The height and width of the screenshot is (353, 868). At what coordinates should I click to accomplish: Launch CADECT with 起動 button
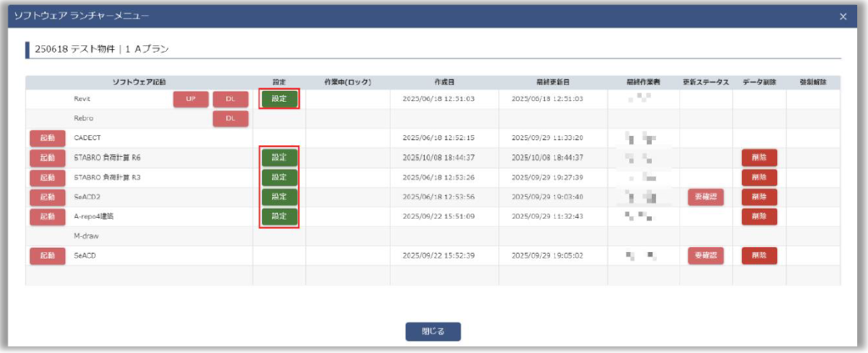[47, 137]
